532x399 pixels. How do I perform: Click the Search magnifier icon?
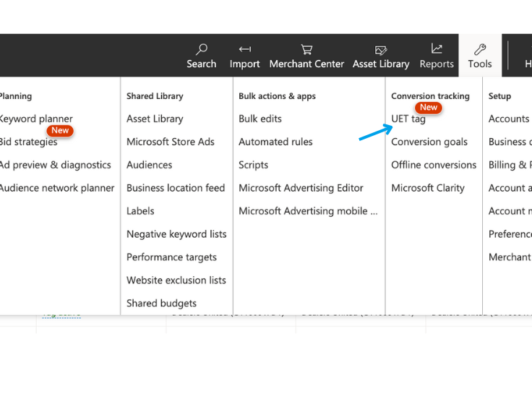[201, 49]
